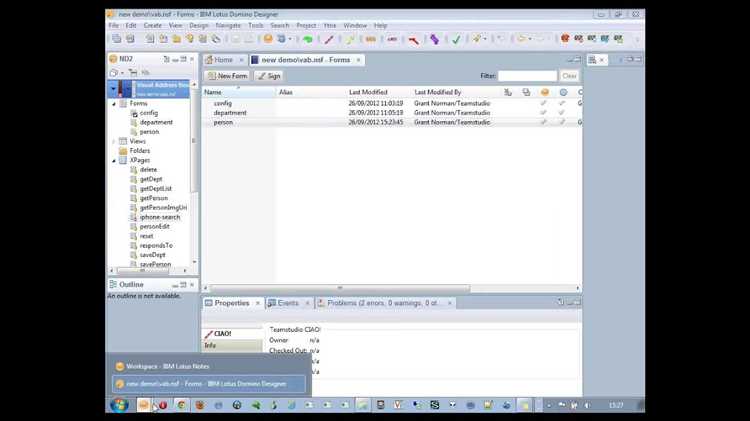Click the New Form button
This screenshot has width=750, height=421.
(x=227, y=76)
